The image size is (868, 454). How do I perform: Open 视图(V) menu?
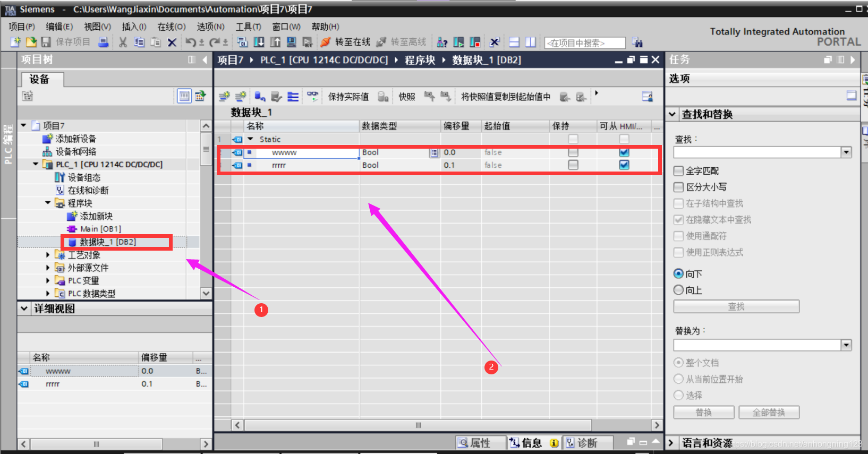click(x=97, y=27)
